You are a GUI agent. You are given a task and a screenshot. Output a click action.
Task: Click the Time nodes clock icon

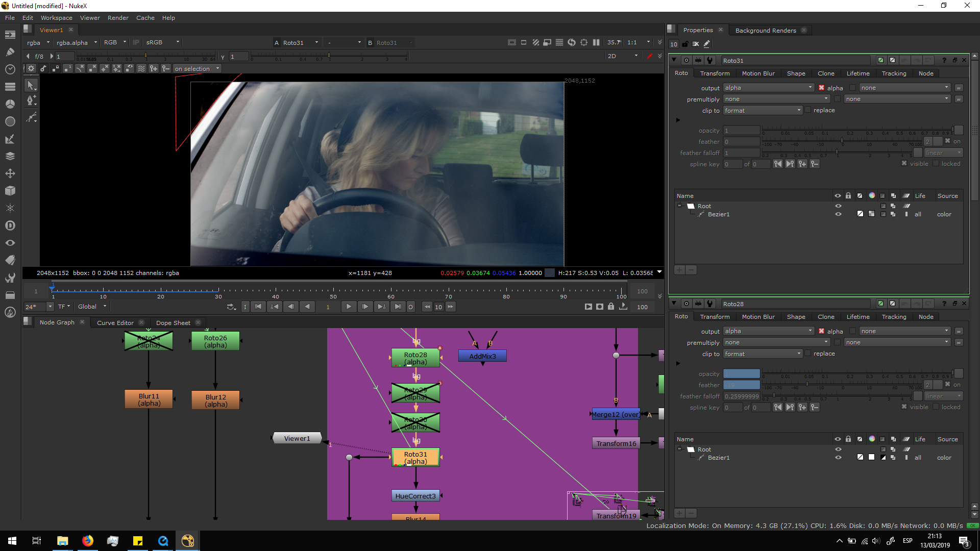10,69
